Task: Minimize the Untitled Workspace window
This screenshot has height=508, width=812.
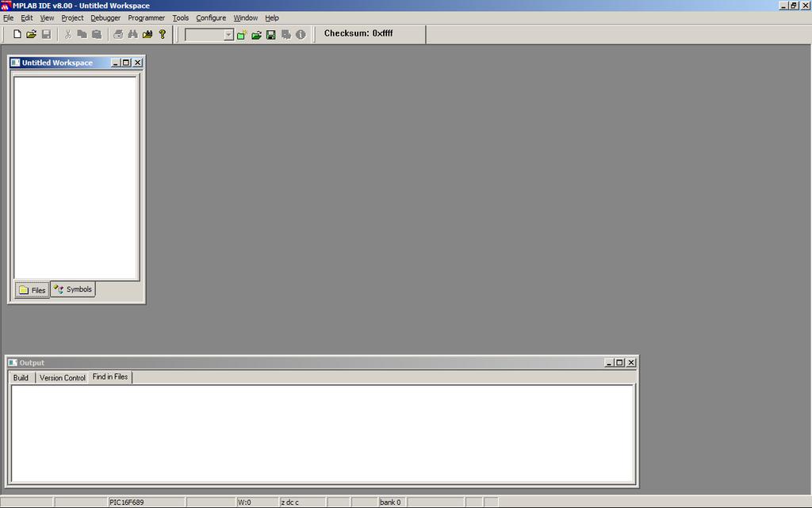Action: (116, 63)
